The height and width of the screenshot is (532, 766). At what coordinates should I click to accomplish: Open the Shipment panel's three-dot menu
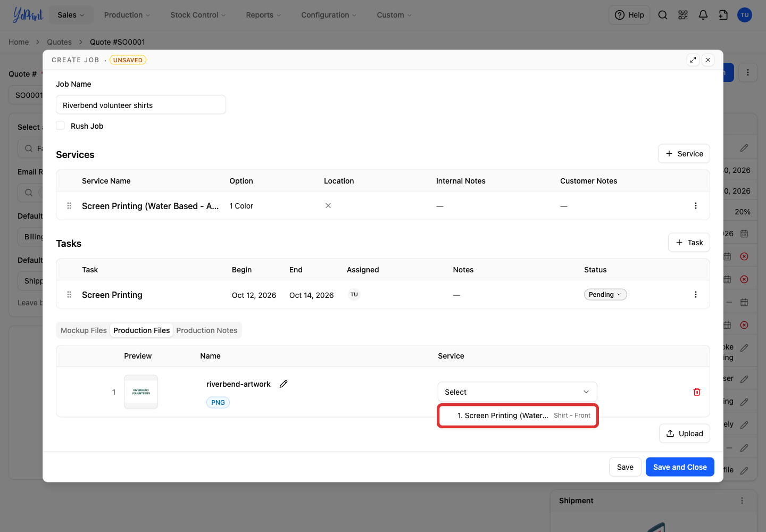[742, 501]
